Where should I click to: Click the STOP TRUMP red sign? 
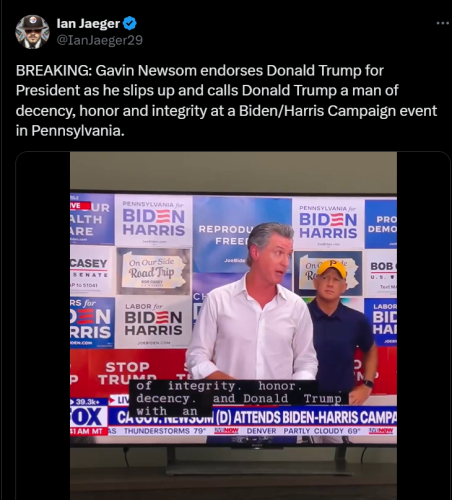tap(127, 373)
